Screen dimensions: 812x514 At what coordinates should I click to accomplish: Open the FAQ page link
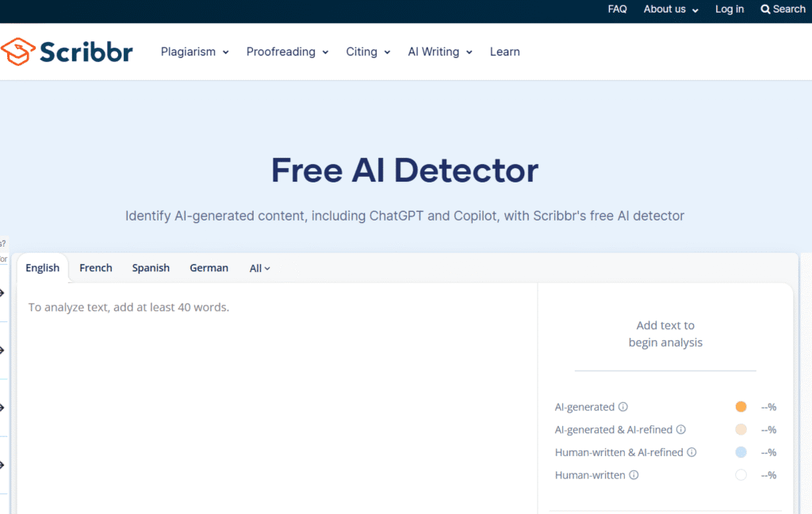coord(617,9)
